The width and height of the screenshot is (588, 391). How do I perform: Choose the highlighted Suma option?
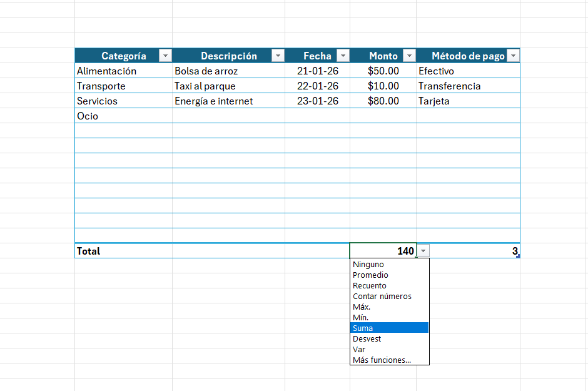363,328
